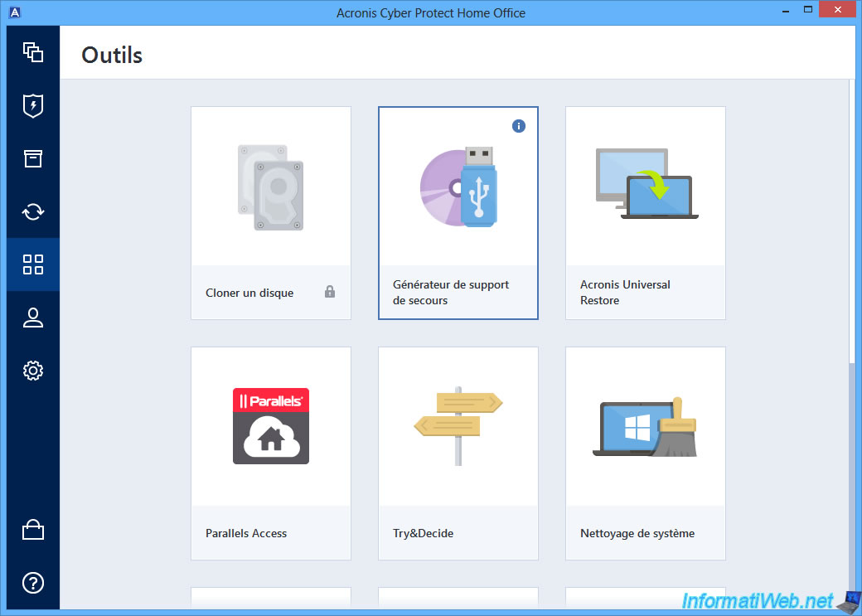Viewport: 862px width, 616px height.
Task: Launch Générateur de support de secours
Action: (458, 212)
